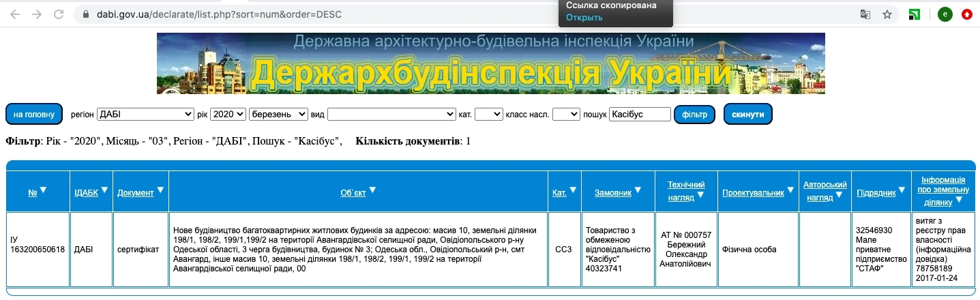The height and width of the screenshot is (300, 980).
Task: Click sort triangle beside ІДАБК header
Action: [x=104, y=190]
